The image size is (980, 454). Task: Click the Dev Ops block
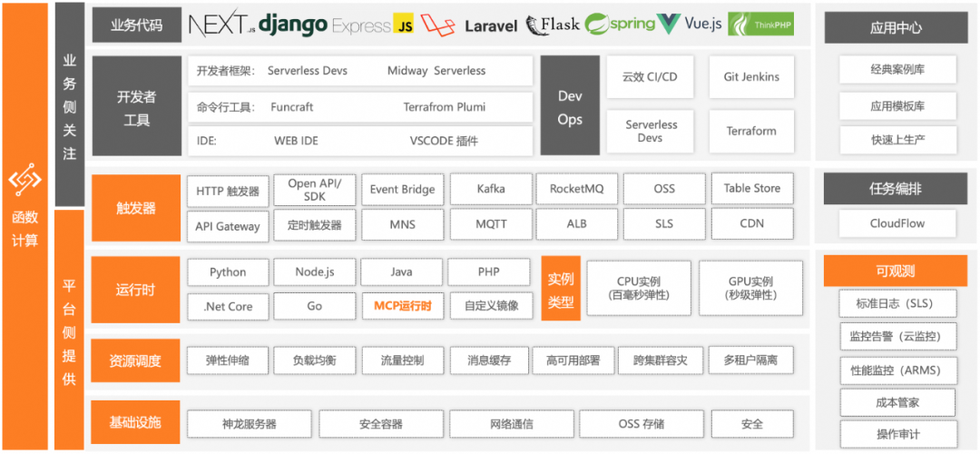pyautogui.click(x=569, y=106)
